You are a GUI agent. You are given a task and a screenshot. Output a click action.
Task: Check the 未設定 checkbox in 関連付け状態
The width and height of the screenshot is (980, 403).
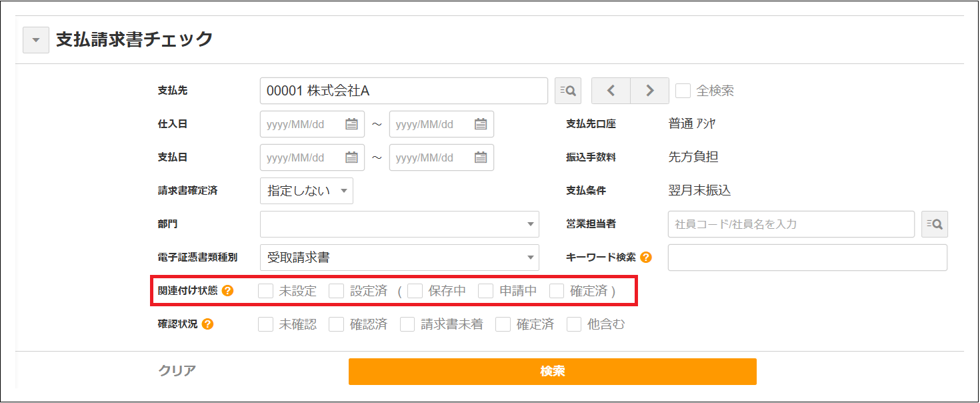pos(266,291)
